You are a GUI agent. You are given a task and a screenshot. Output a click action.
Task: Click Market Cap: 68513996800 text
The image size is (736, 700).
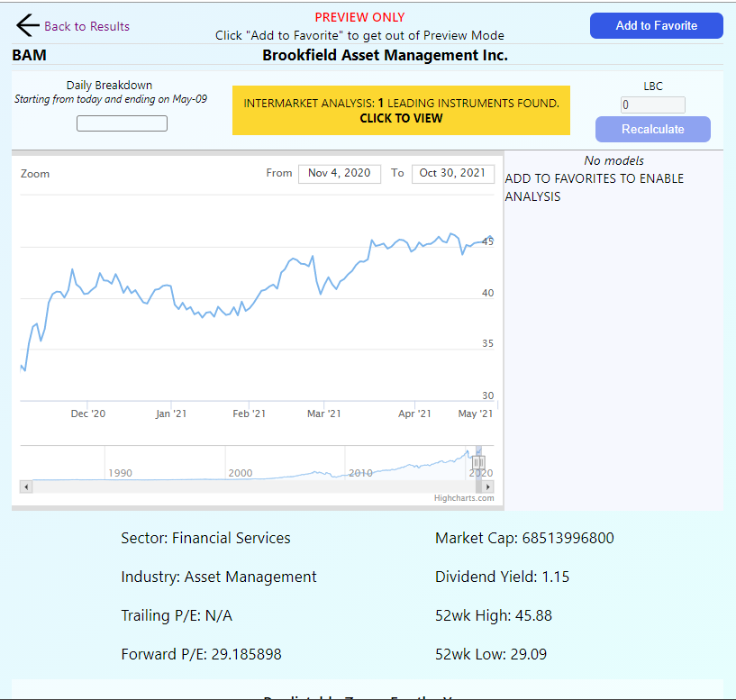point(524,538)
